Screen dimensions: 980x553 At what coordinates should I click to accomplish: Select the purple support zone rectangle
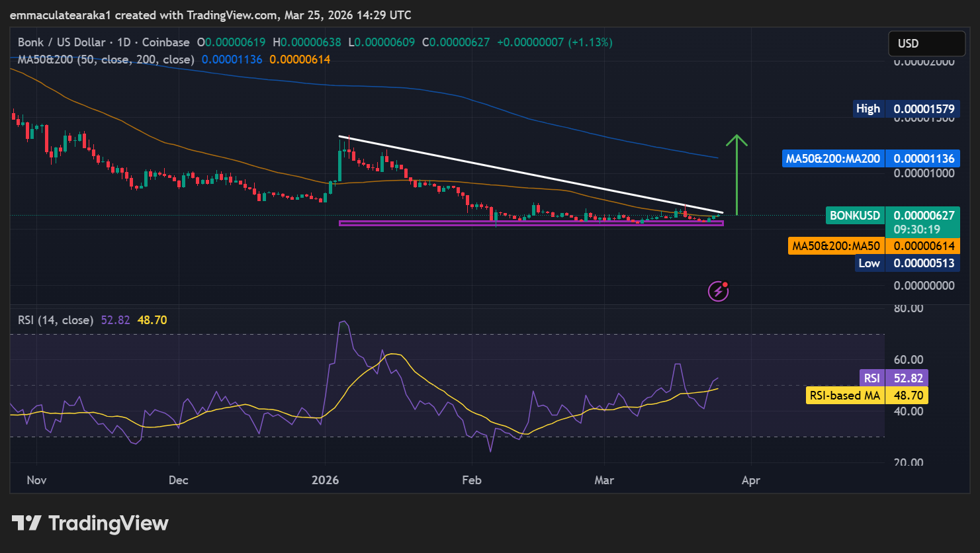click(530, 224)
